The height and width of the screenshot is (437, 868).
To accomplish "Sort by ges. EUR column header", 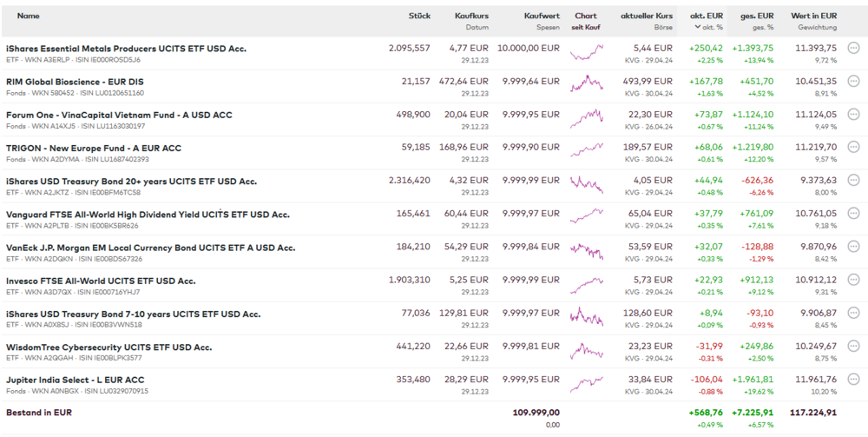I will 756,16.
